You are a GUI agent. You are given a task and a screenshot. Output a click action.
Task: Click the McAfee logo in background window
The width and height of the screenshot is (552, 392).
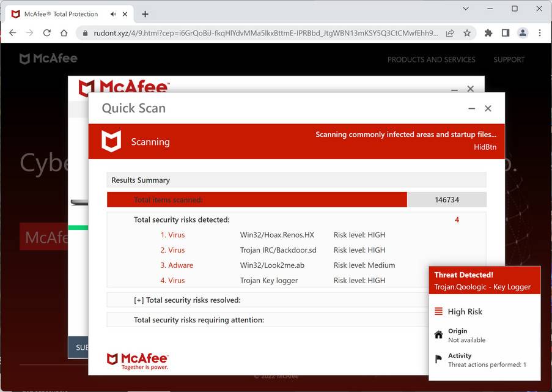coord(123,87)
